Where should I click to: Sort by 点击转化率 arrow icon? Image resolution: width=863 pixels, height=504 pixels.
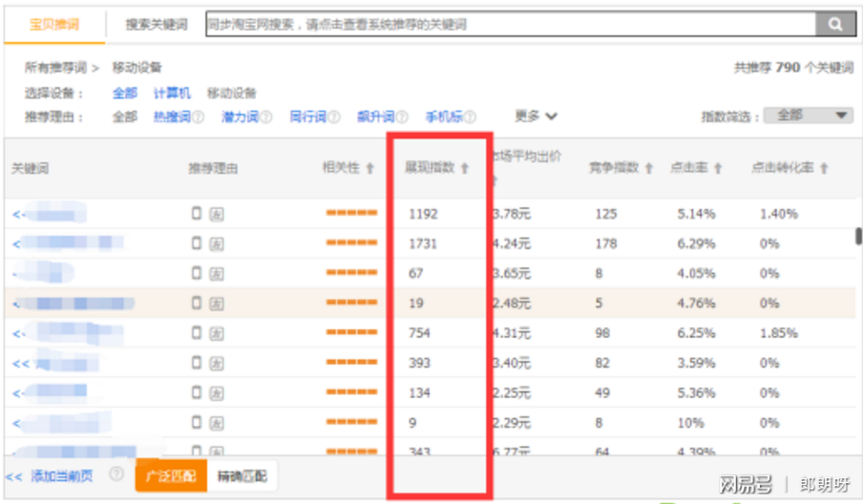[x=823, y=168]
